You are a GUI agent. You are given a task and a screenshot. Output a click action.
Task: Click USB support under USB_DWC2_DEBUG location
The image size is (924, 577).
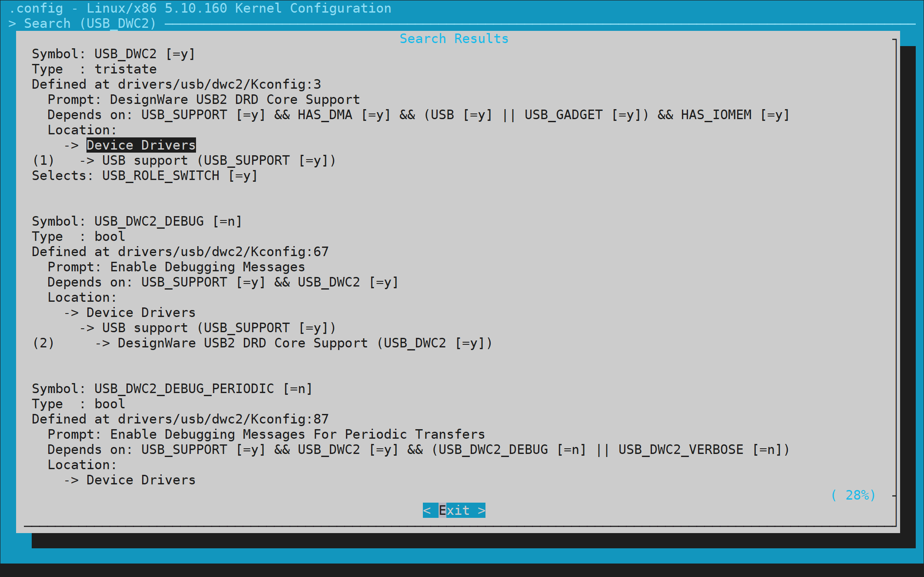click(x=219, y=328)
